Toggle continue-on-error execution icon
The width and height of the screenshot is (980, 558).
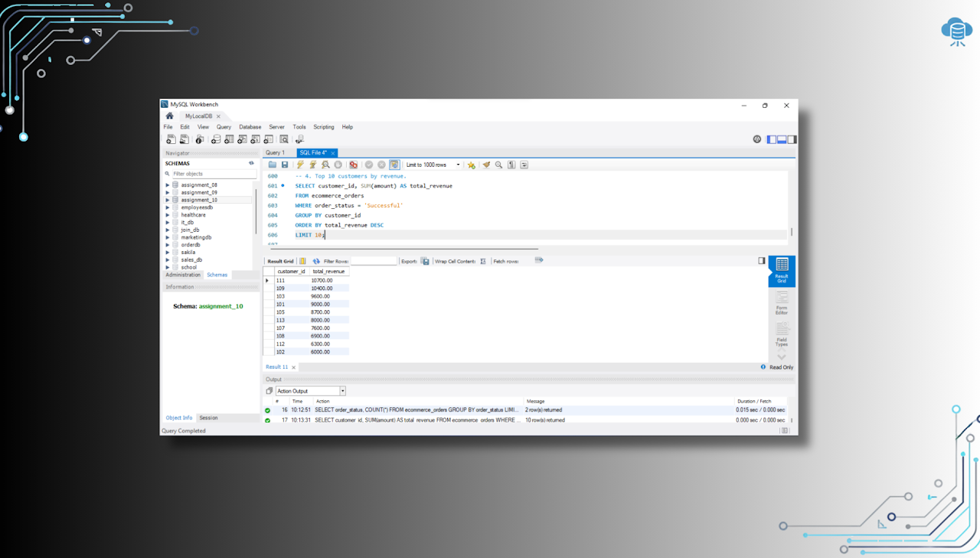point(353,165)
